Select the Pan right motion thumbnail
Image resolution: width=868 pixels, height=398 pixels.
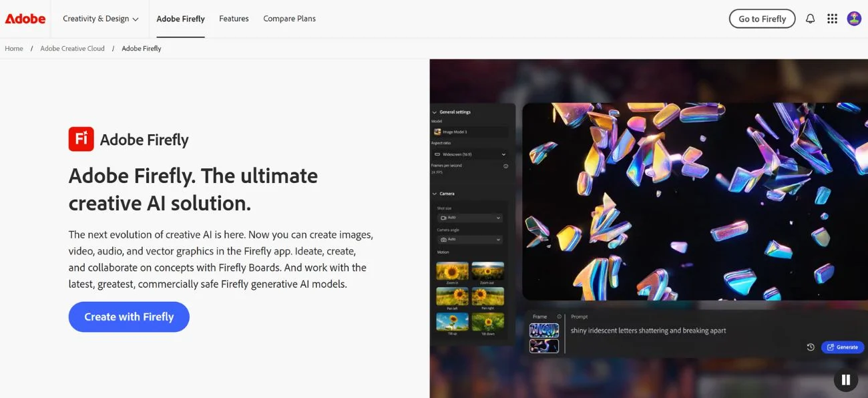[x=487, y=296]
